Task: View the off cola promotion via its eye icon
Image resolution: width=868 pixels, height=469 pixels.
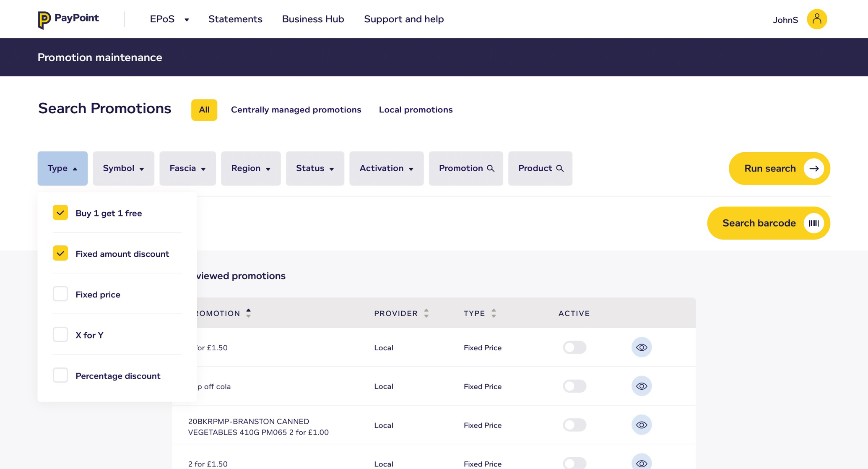Action: [x=641, y=386]
